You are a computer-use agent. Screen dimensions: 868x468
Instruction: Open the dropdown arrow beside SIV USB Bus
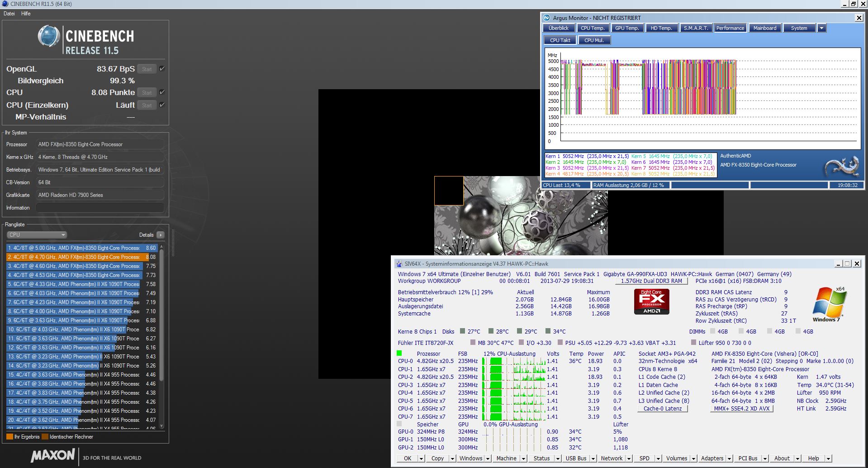pos(593,458)
